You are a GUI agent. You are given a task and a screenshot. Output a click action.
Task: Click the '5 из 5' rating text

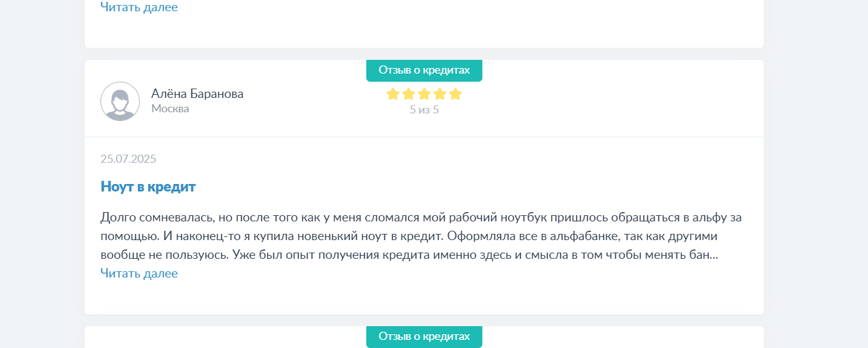[x=424, y=110]
